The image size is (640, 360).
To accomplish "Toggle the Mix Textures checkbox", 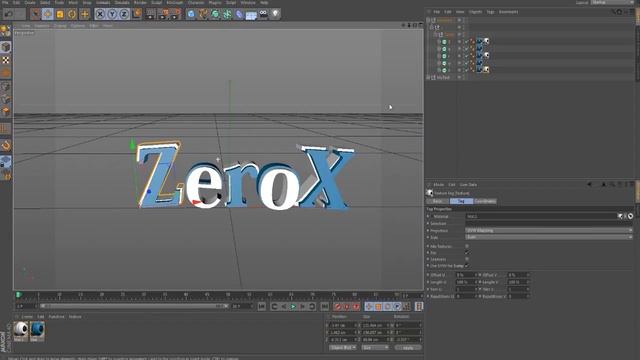I will click(467, 246).
